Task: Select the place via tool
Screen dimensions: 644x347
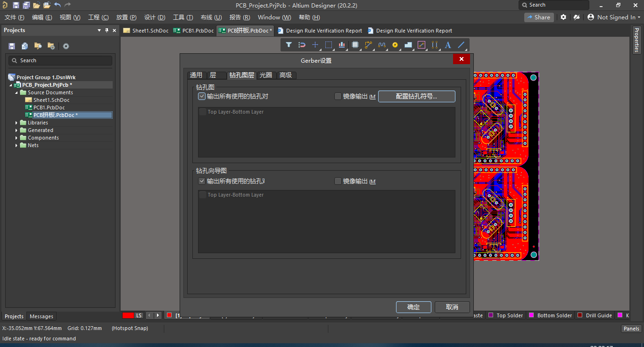Action: pyautogui.click(x=395, y=45)
